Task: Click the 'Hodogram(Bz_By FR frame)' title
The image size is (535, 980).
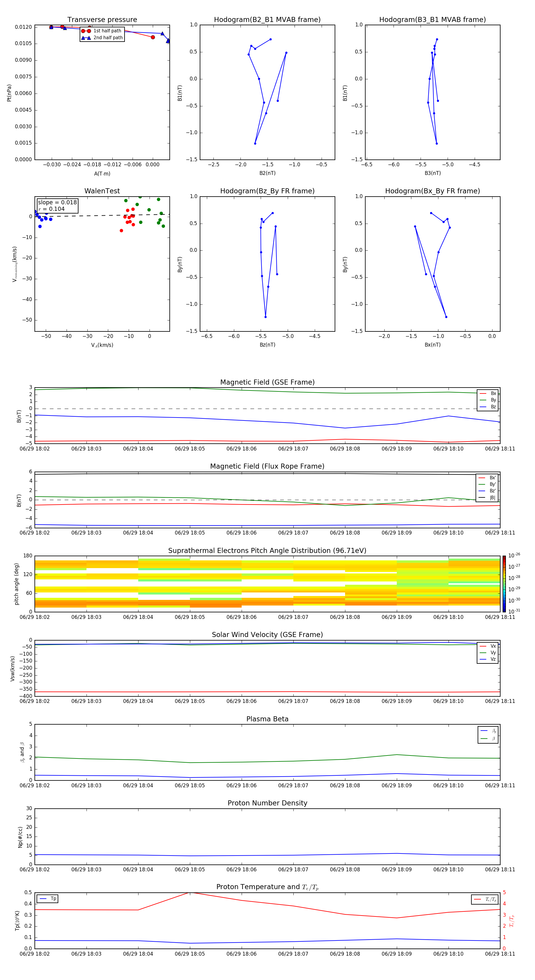Action: (x=267, y=191)
